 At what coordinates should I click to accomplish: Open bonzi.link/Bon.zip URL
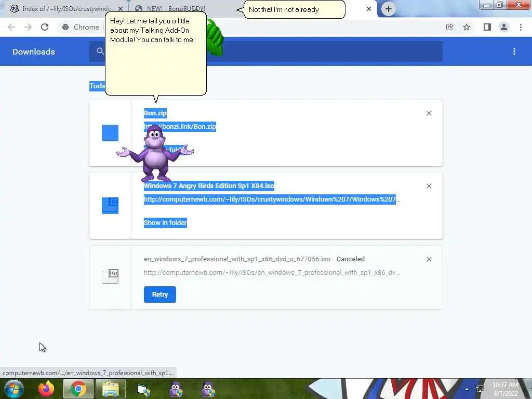180,127
